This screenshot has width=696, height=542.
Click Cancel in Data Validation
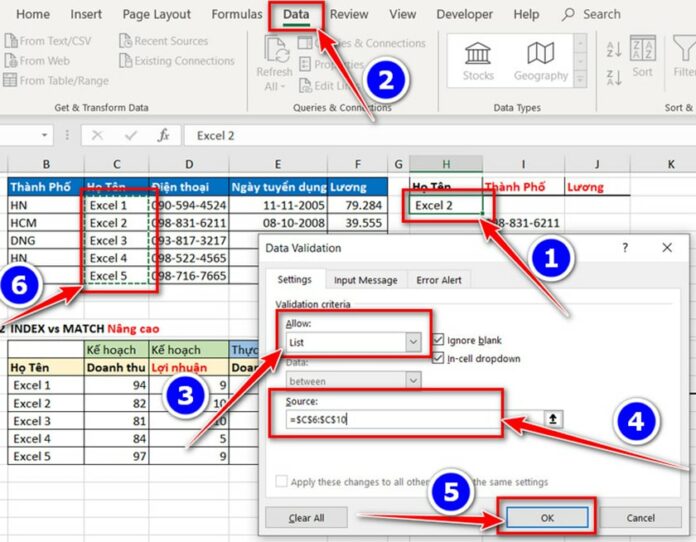(x=641, y=518)
